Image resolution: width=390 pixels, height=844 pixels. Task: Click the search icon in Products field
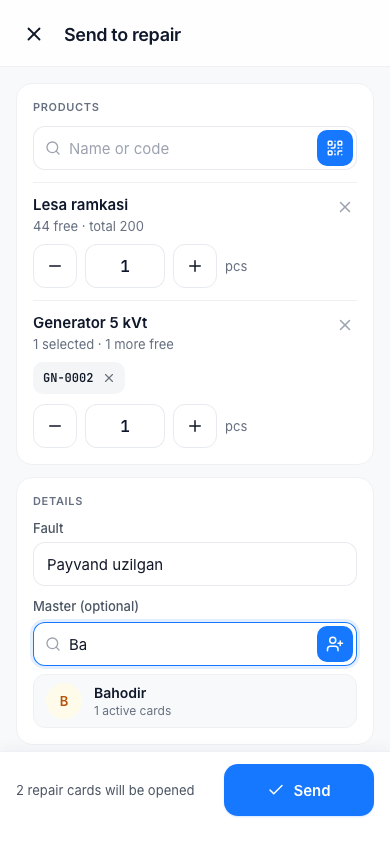pyautogui.click(x=53, y=148)
